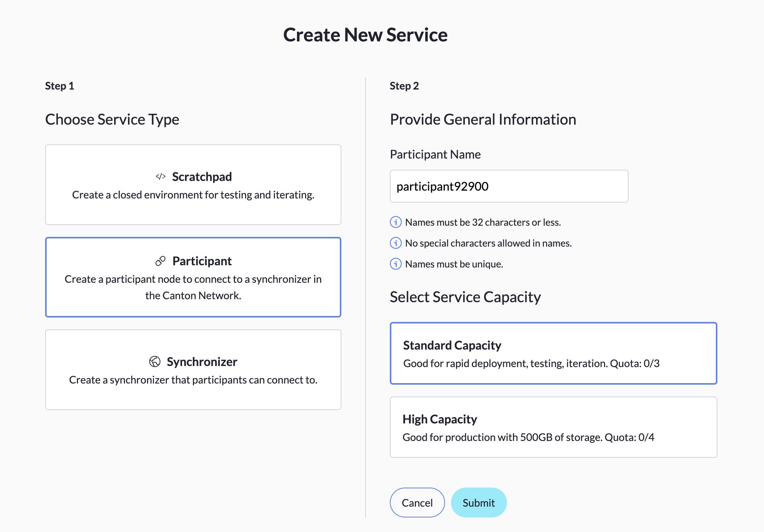764x532 pixels.
Task: Click the Synchronizer card description text
Action: click(x=193, y=380)
